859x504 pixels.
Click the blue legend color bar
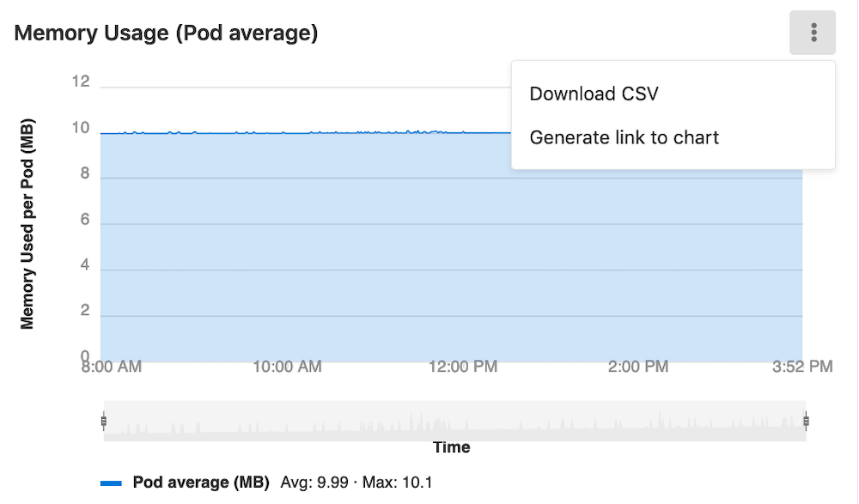pyautogui.click(x=112, y=483)
